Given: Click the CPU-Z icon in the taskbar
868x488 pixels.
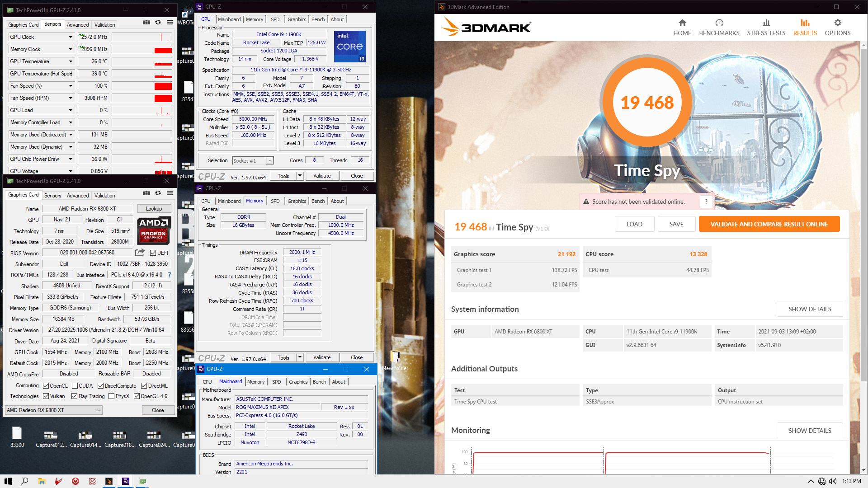Looking at the screenshot, I should pyautogui.click(x=126, y=481).
